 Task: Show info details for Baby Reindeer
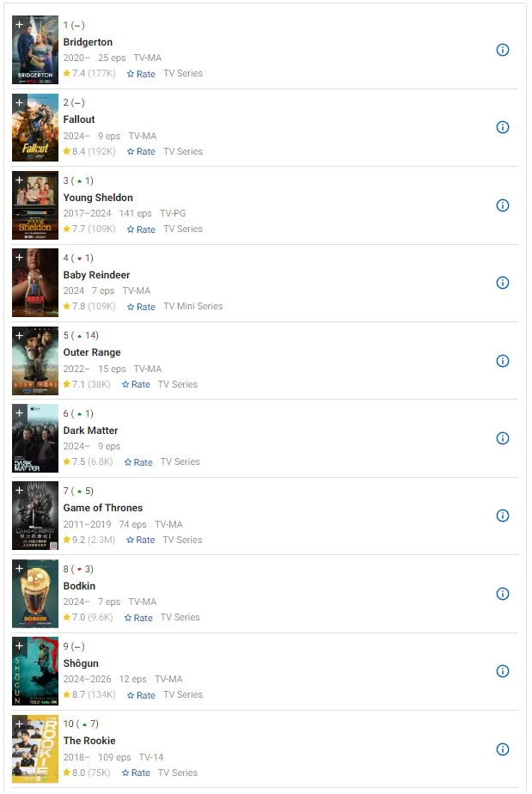click(x=502, y=283)
